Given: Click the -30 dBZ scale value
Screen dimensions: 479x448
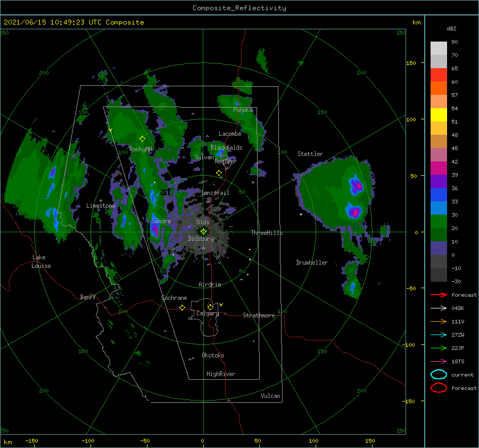Looking at the screenshot, I should tap(456, 281).
